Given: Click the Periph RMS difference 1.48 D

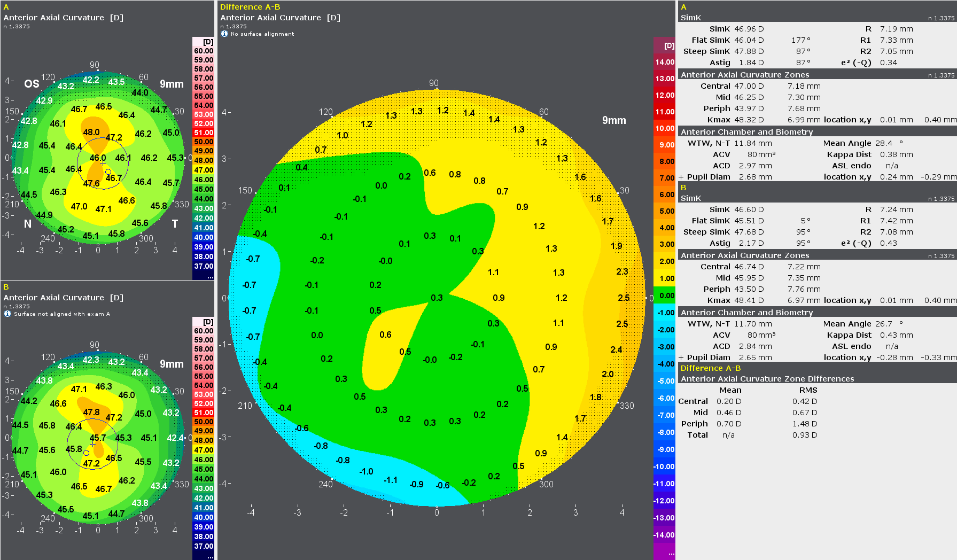Looking at the screenshot, I should click(x=805, y=424).
